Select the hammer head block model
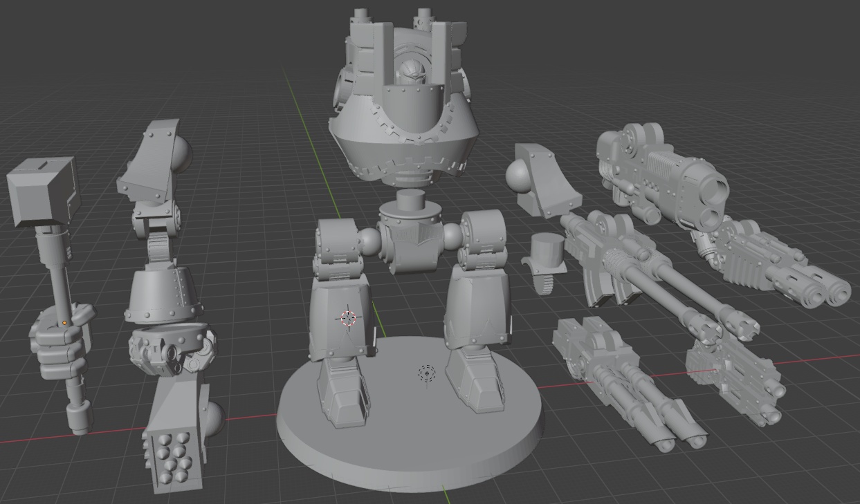Image resolution: width=860 pixels, height=504 pixels. pyautogui.click(x=44, y=191)
